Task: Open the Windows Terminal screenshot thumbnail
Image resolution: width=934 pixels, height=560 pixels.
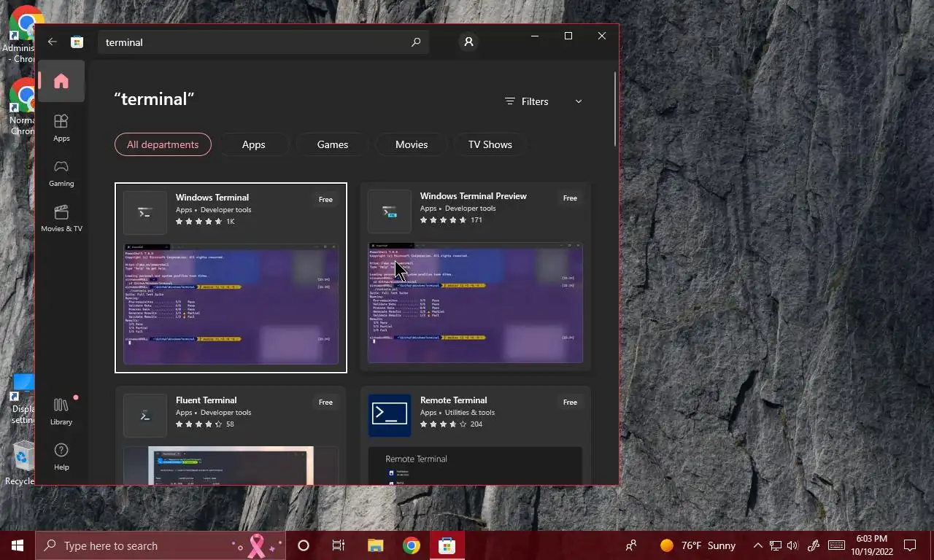Action: [231, 303]
